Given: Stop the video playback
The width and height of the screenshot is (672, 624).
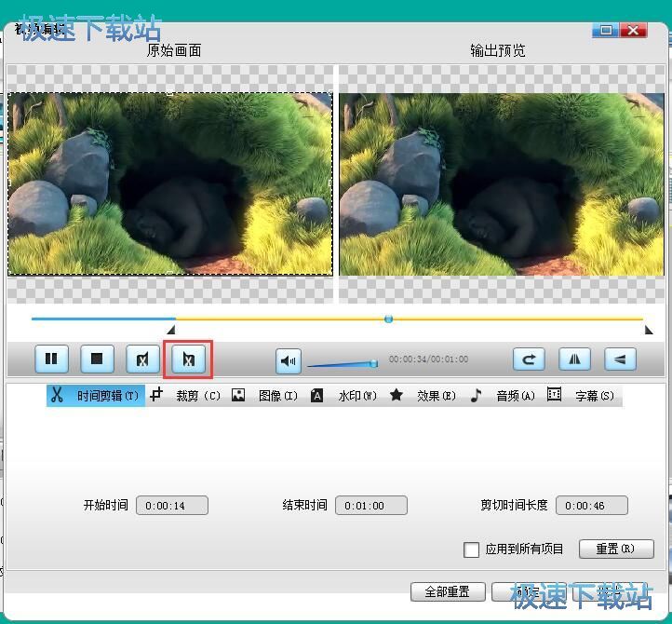Looking at the screenshot, I should [x=98, y=359].
